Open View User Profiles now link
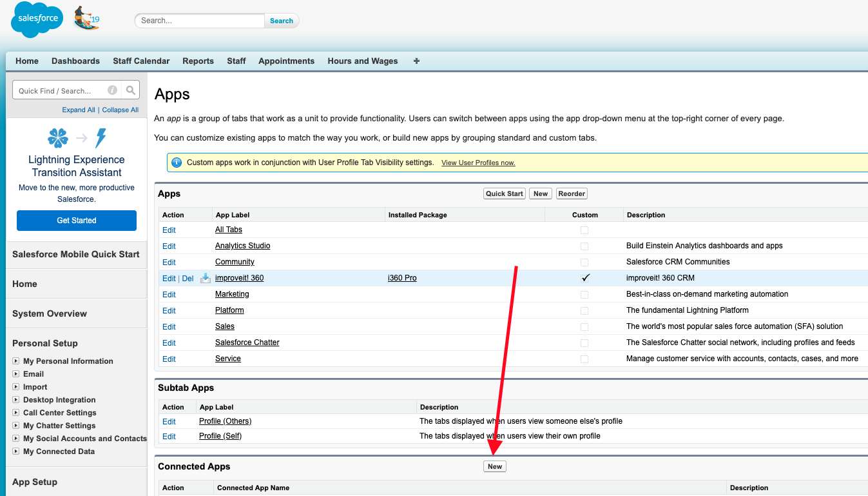Image resolution: width=868 pixels, height=496 pixels. [x=478, y=163]
